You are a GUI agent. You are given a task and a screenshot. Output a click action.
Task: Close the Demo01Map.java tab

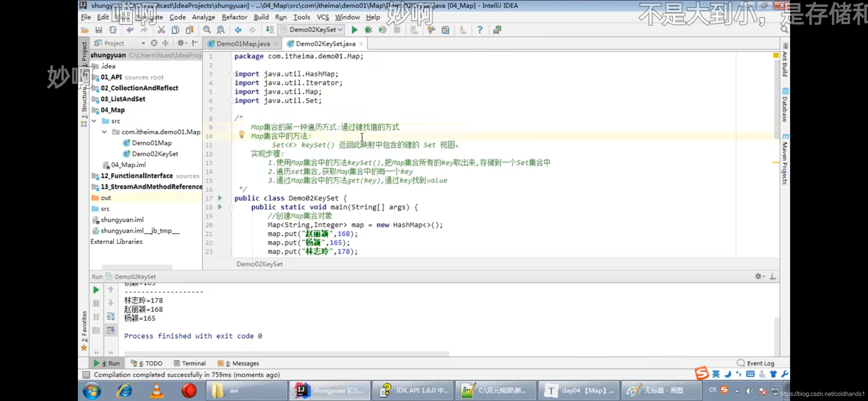[x=276, y=44]
